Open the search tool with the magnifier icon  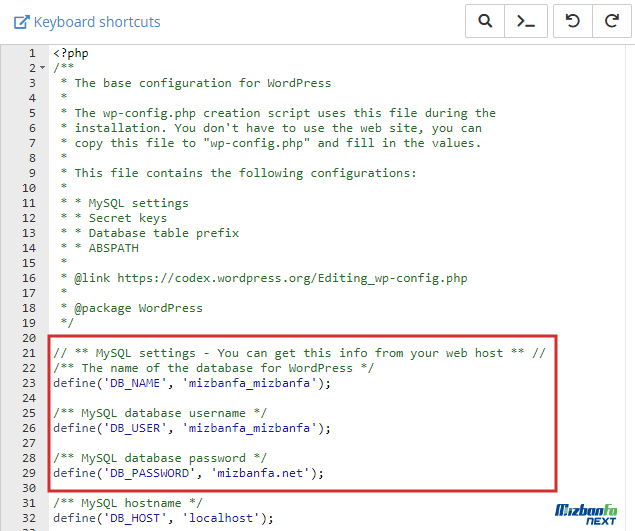[x=485, y=21]
